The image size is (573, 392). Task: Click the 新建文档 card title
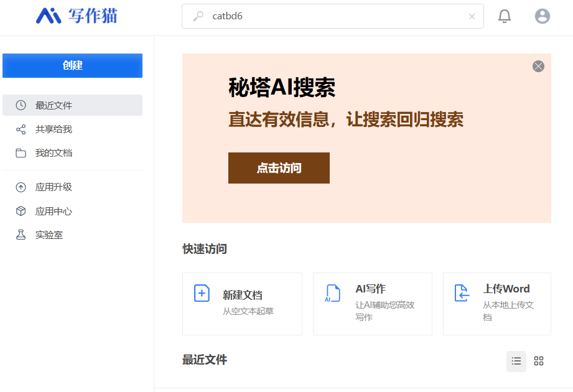(242, 295)
